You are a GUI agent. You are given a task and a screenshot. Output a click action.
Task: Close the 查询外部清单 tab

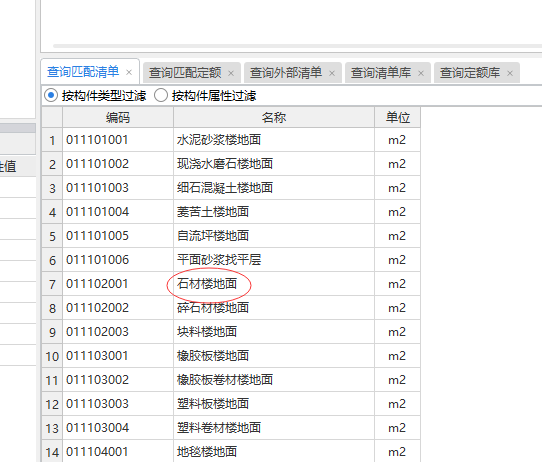(x=332, y=73)
